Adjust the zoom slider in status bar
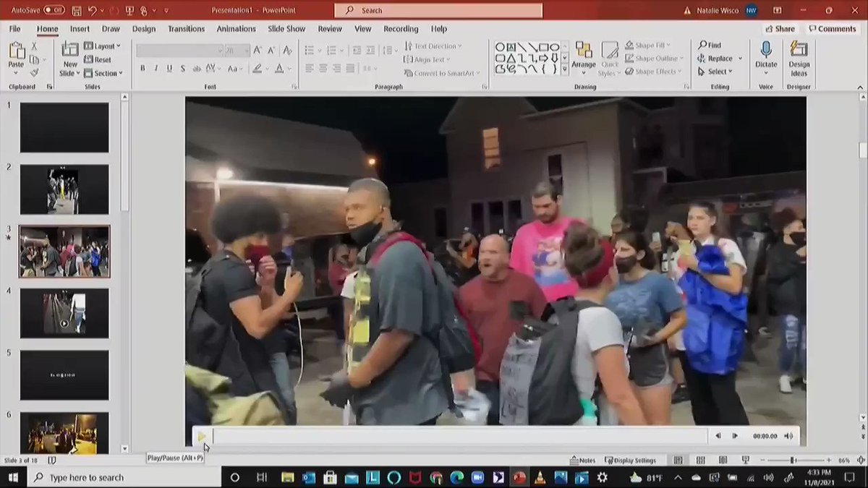The image size is (868, 488). [793, 461]
